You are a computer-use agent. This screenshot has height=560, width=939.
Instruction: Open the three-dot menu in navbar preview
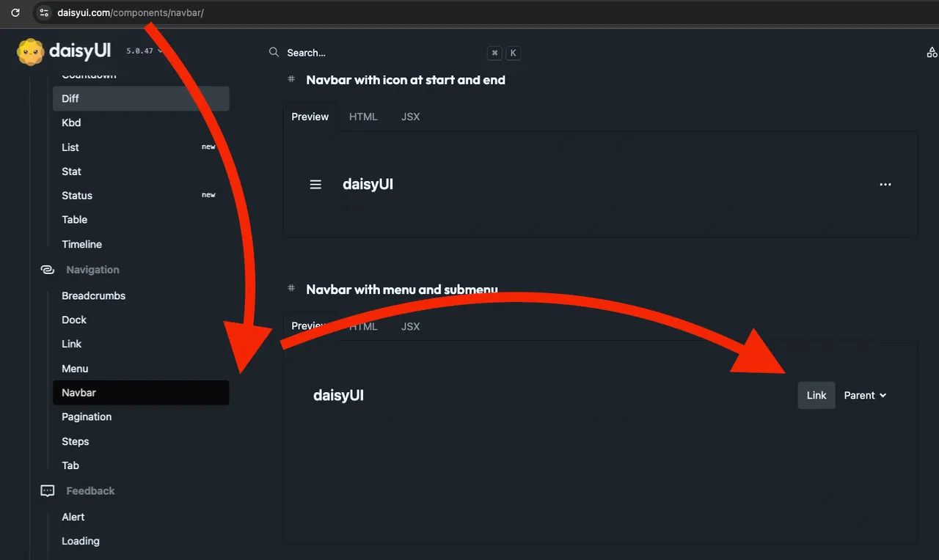tap(885, 185)
